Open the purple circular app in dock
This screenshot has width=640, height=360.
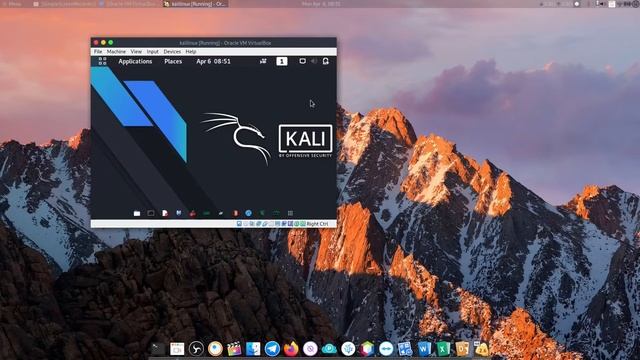click(310, 349)
